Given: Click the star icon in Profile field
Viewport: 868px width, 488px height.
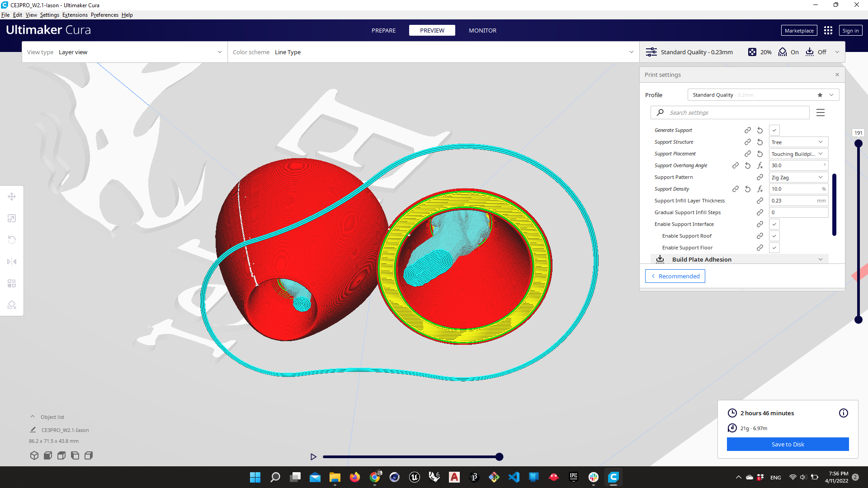Looking at the screenshot, I should click(820, 95).
